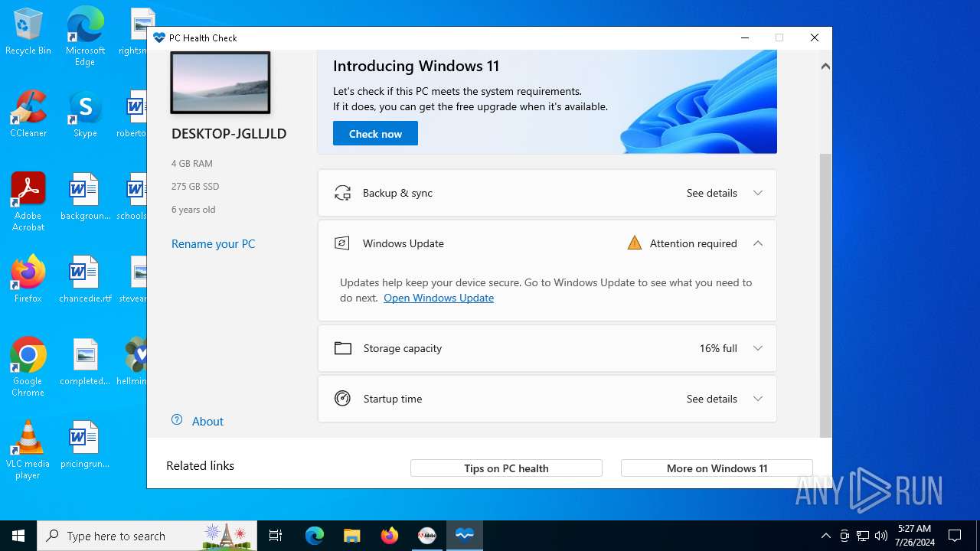Open the notification center icon
The image size is (980, 551).
(x=955, y=536)
